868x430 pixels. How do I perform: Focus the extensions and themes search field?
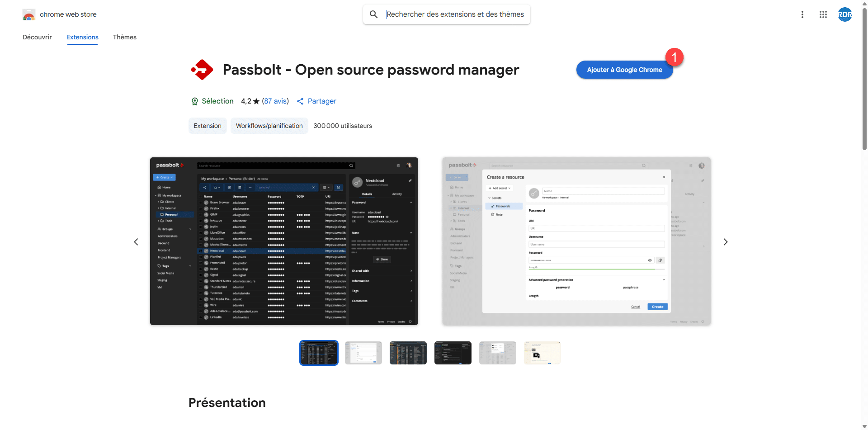coord(455,14)
